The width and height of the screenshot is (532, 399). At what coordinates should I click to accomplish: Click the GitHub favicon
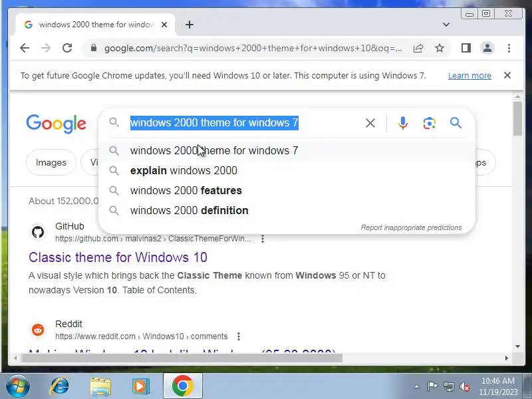pos(38,232)
